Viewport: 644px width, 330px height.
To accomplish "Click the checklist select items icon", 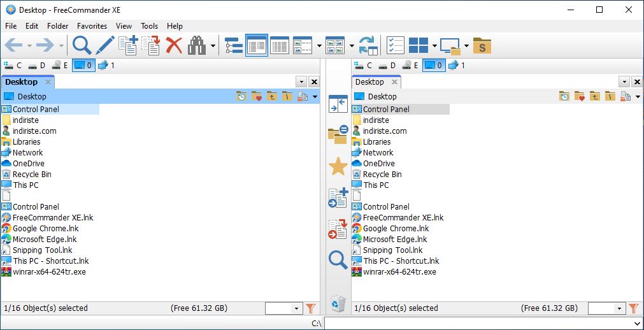I will click(x=396, y=46).
